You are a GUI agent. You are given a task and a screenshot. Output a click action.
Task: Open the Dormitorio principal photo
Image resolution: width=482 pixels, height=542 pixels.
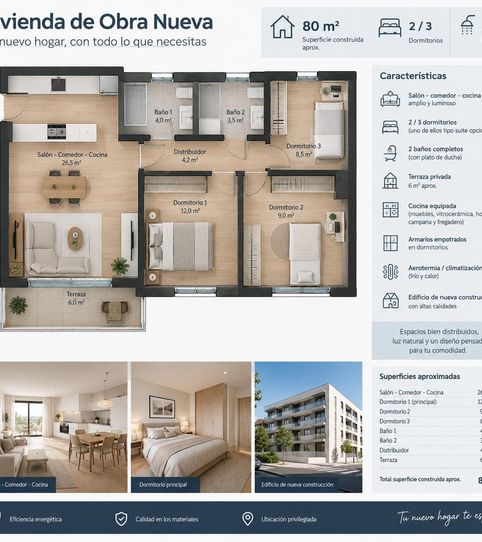click(x=191, y=427)
